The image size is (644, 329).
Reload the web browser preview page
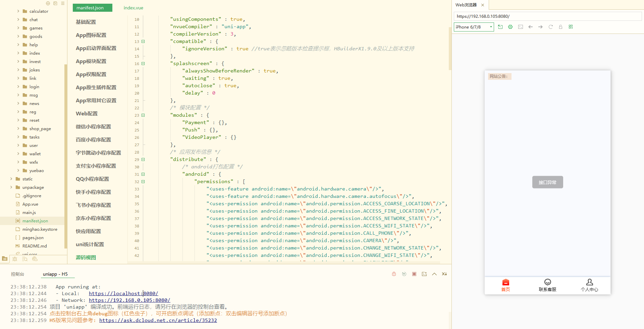(x=550, y=27)
